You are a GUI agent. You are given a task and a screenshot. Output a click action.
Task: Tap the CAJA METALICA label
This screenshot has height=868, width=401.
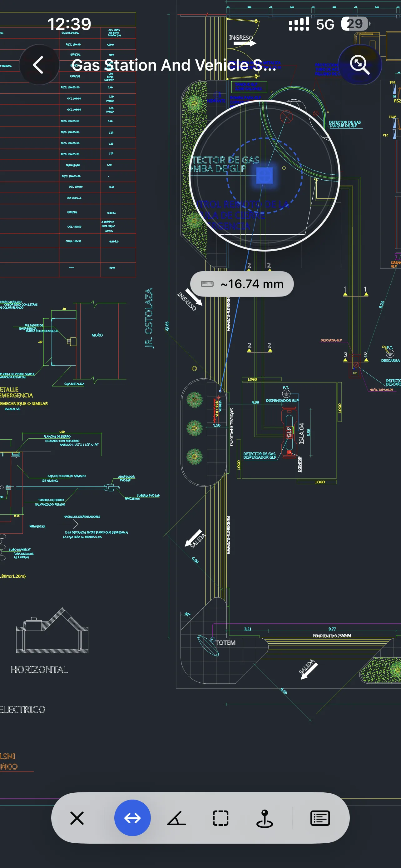pos(74,384)
